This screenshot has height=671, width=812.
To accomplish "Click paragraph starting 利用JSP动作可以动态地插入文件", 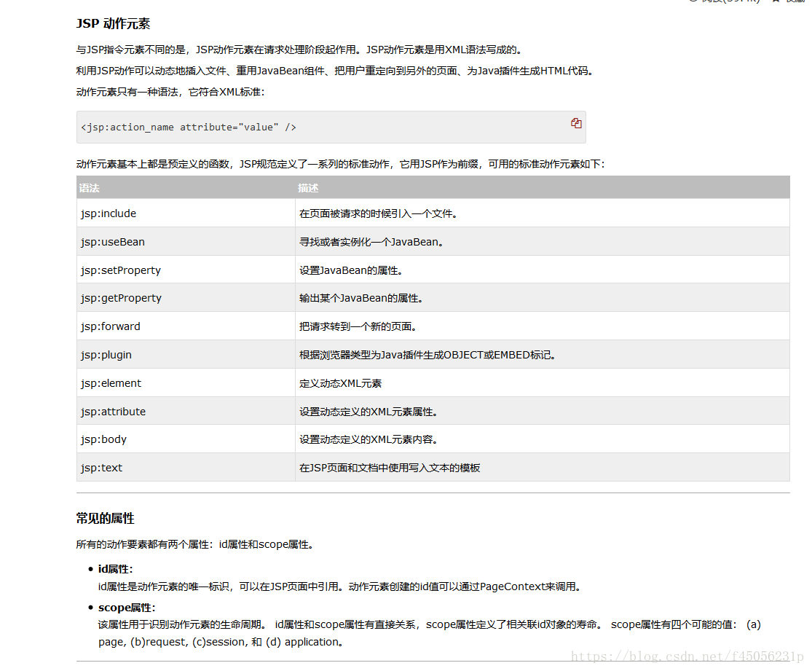I will 334,71.
